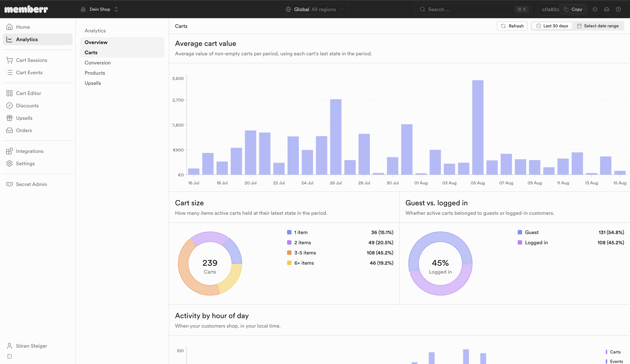630x364 pixels.
Task: Click the 3-5 items orange legend swatch
Action: point(289,253)
